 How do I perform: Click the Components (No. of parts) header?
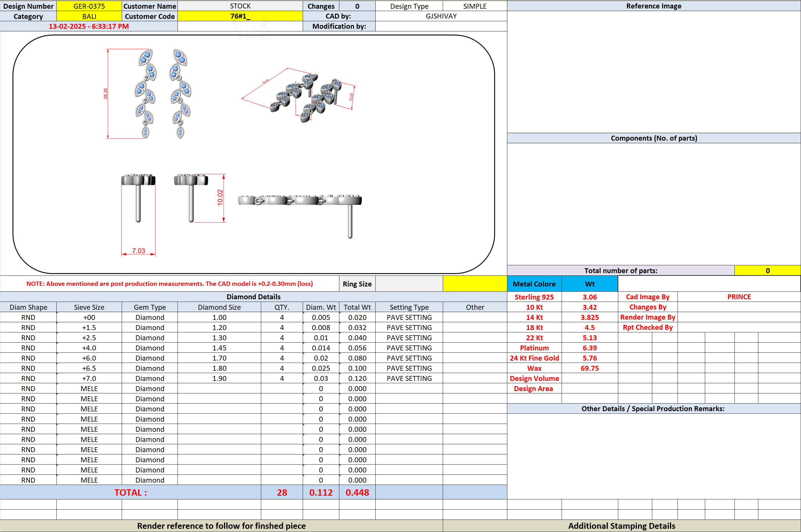coord(654,138)
